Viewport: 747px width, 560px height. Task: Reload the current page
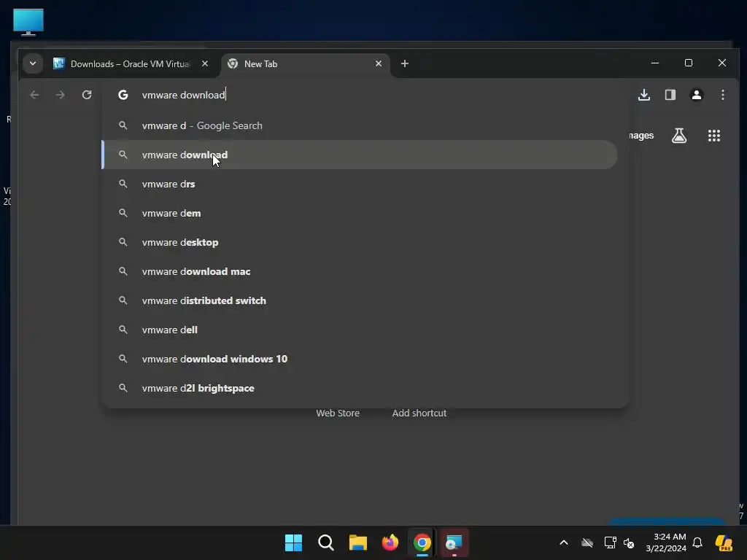[87, 95]
